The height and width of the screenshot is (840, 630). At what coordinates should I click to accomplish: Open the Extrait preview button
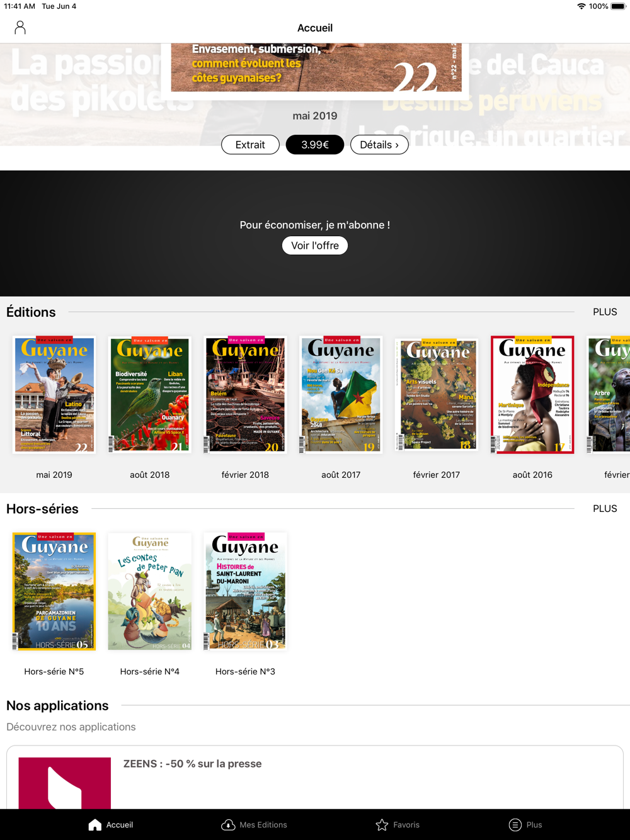click(250, 145)
